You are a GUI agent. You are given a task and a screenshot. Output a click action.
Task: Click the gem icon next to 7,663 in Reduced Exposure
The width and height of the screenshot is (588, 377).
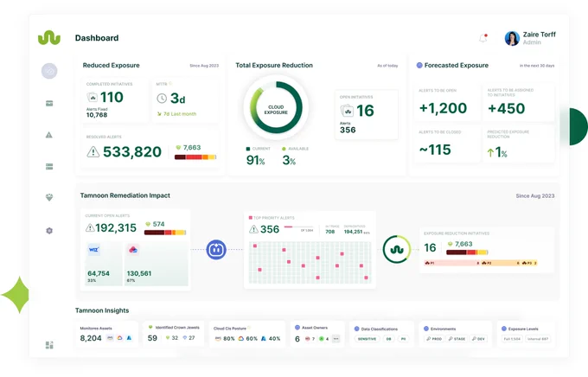(x=178, y=147)
